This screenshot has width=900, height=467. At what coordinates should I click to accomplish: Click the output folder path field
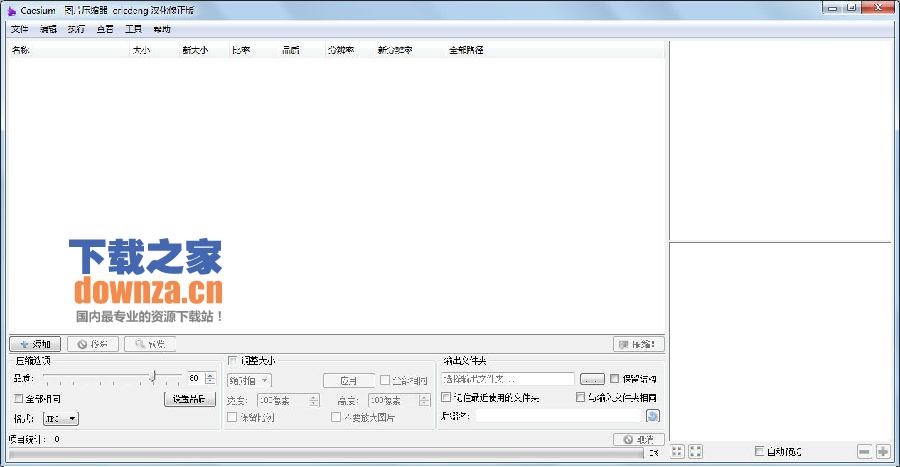tap(507, 379)
